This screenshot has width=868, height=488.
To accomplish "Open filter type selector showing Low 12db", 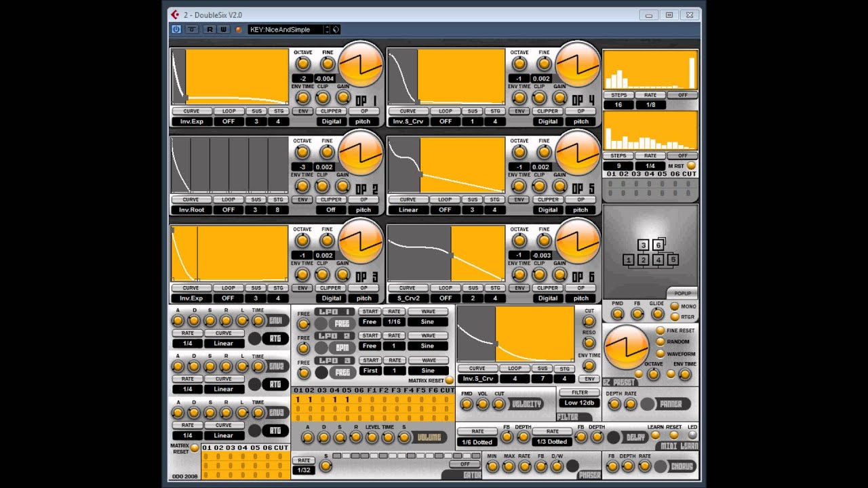I will (579, 403).
